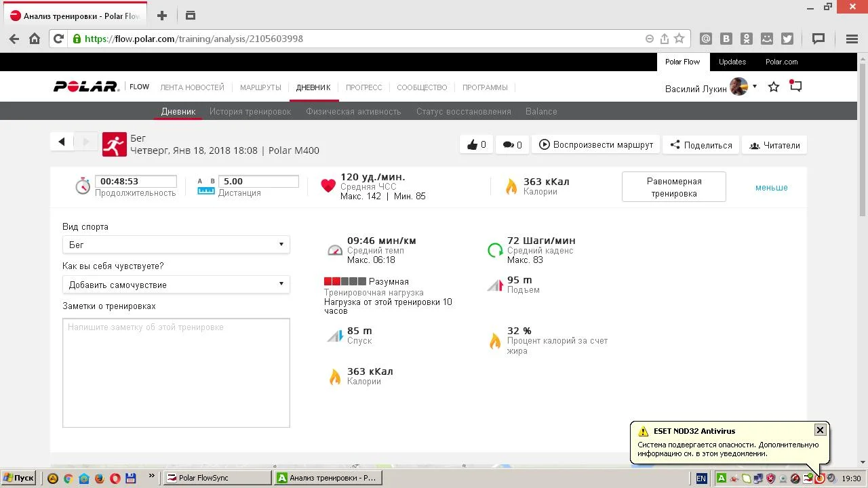Viewport: 868px width, 488px height.
Task: Click the browser home icon
Action: 35,39
